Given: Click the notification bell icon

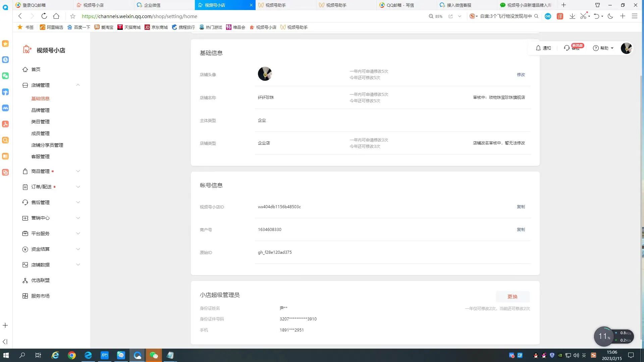Looking at the screenshot, I should click(x=538, y=48).
